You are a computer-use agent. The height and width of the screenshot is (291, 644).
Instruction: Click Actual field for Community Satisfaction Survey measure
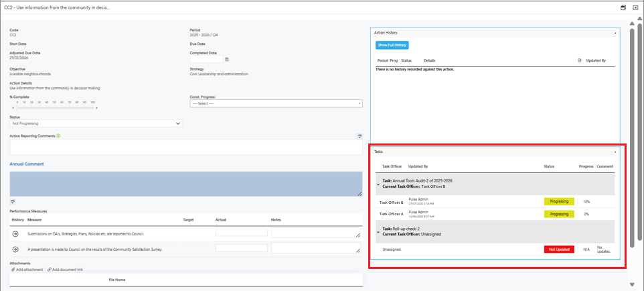(242, 248)
